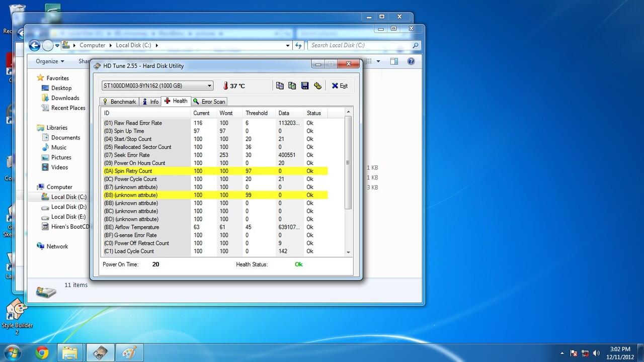This screenshot has width=644, height=362.
Task: Click the Threshold column header
Action: click(259, 113)
